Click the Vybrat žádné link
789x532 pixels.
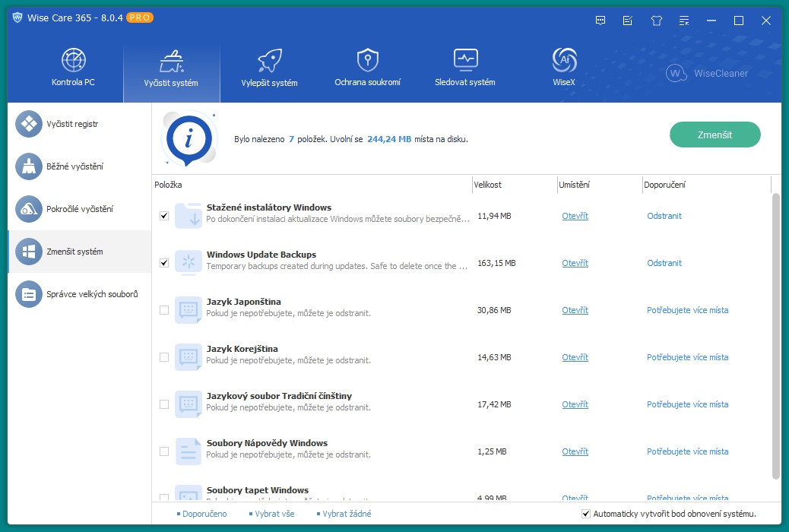click(x=347, y=514)
